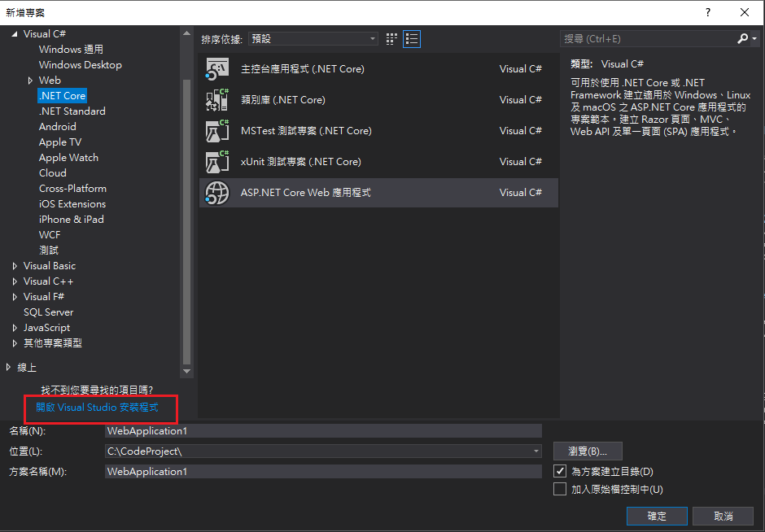Click the MSTest test project template icon
Screen dimensions: 765x532
tap(217, 131)
